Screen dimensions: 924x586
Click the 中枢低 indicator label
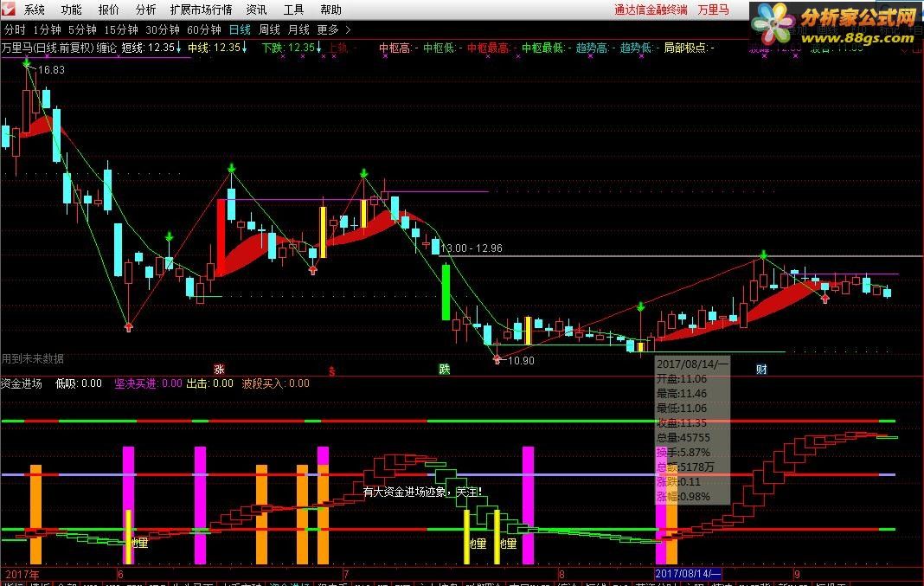click(443, 48)
